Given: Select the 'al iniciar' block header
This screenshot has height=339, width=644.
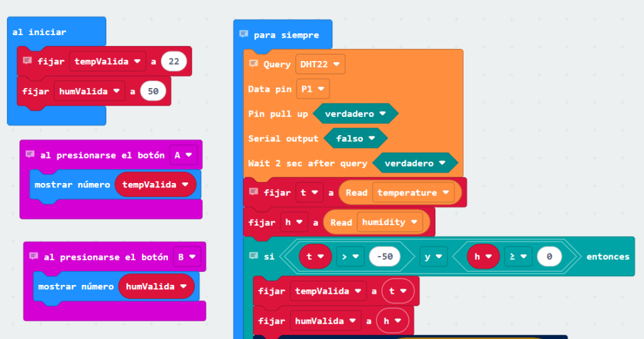Looking at the screenshot, I should pyautogui.click(x=40, y=32).
